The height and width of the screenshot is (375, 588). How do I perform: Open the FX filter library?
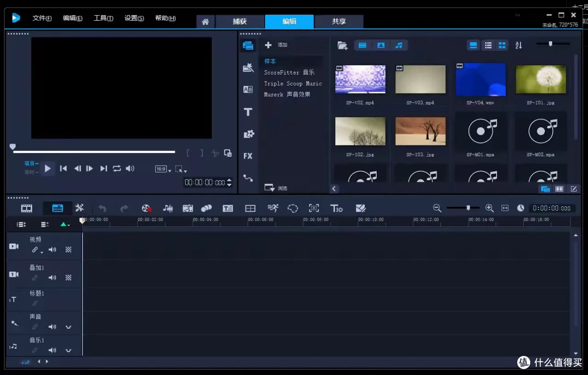[248, 156]
